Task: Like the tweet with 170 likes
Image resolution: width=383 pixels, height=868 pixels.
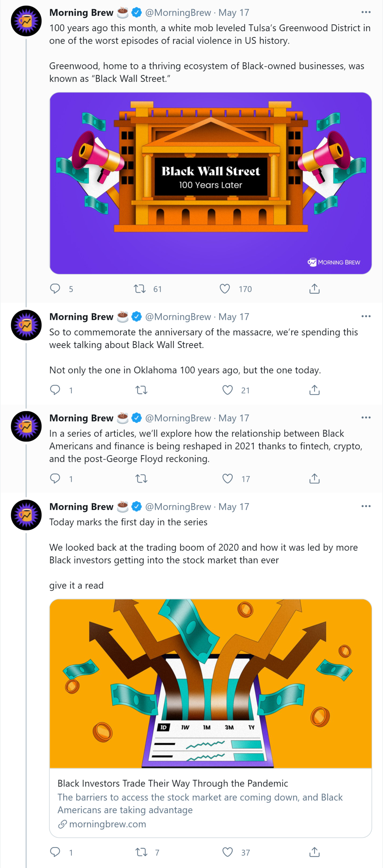Action: 225,289
